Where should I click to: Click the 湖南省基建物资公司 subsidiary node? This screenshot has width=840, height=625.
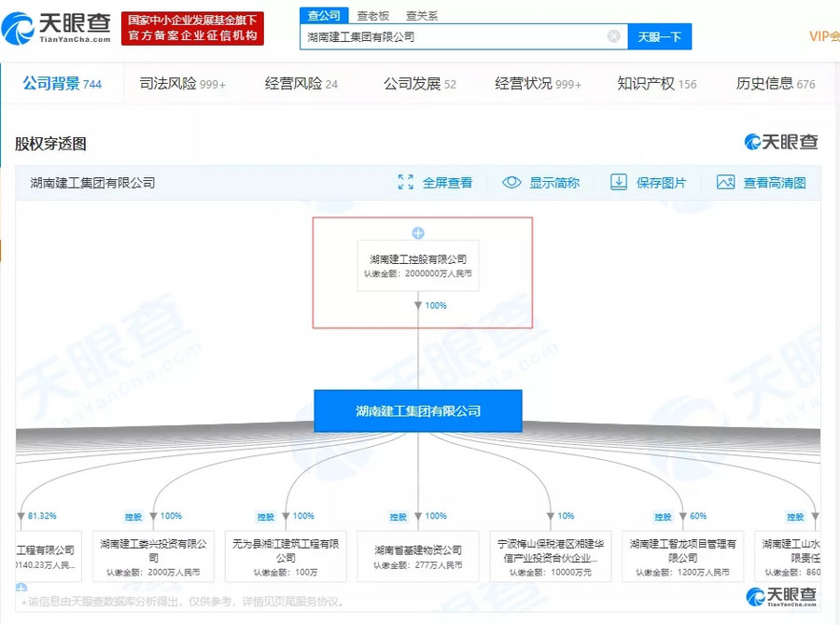pyautogui.click(x=417, y=556)
